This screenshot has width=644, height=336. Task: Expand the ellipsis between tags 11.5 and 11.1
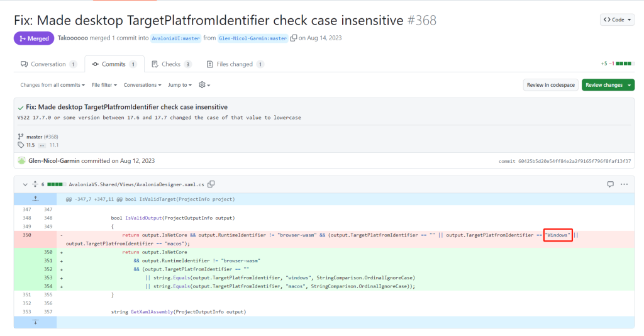tap(42, 145)
